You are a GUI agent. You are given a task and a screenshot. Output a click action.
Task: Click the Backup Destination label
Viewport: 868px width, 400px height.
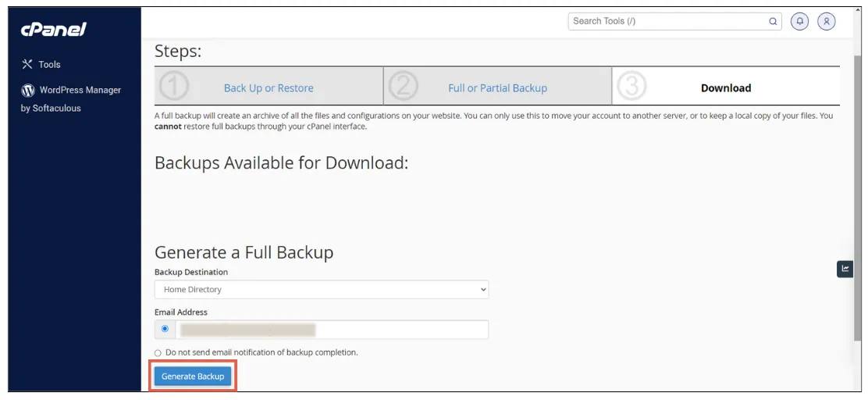(x=191, y=272)
